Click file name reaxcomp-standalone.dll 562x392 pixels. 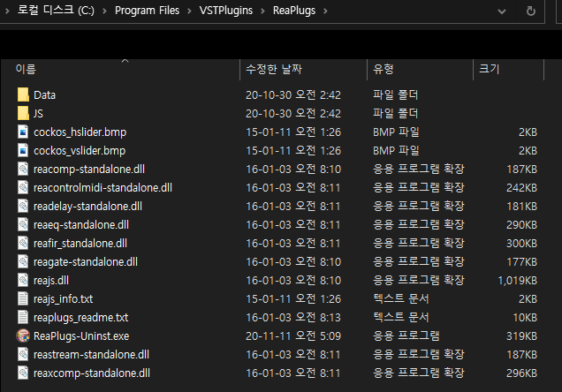(92, 373)
